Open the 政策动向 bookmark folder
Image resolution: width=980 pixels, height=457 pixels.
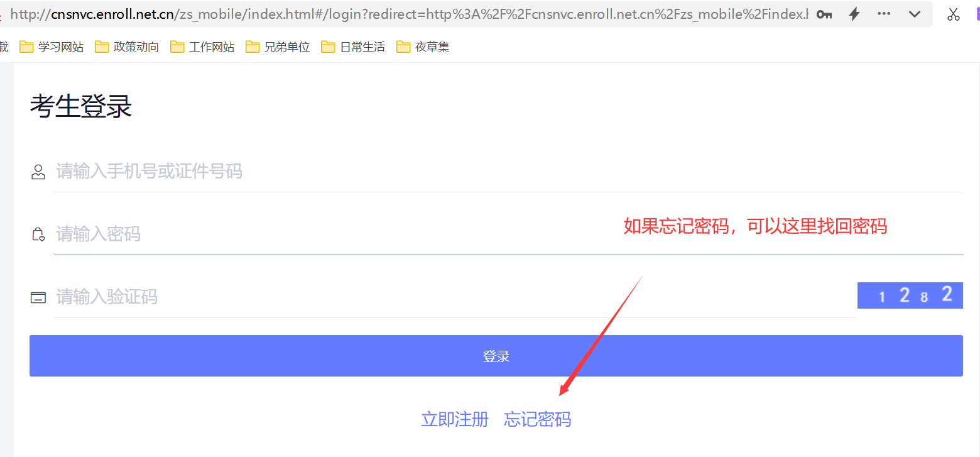click(128, 47)
